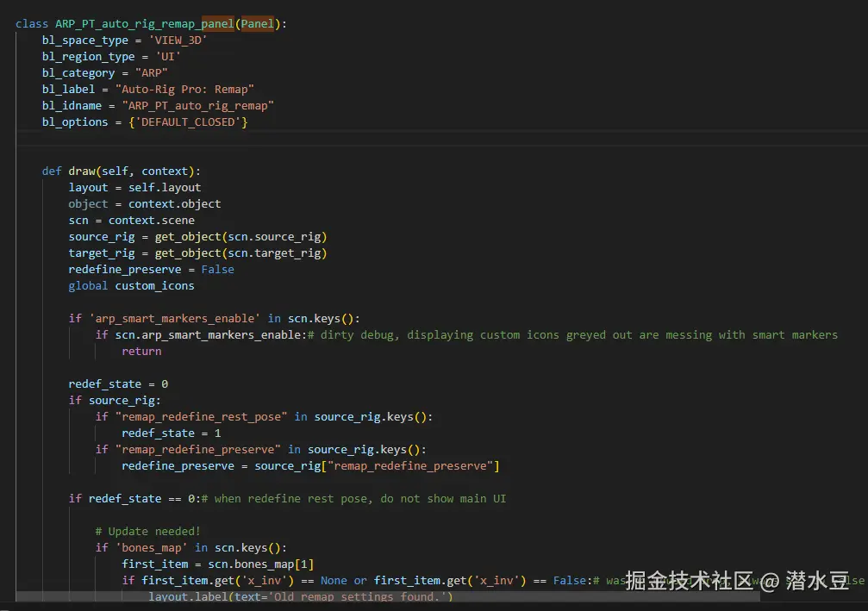Click "remap_redefine_preserve" in the if condition
Image resolution: width=868 pixels, height=611 pixels.
point(198,449)
